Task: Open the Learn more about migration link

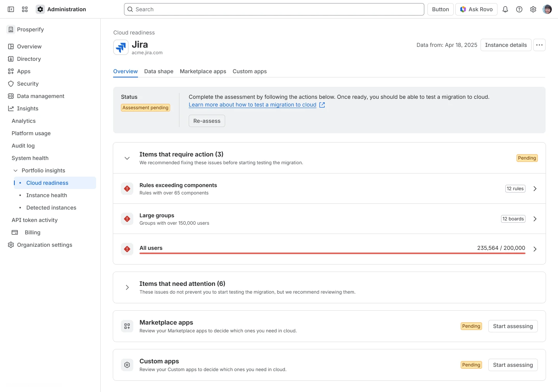Action: [253, 105]
